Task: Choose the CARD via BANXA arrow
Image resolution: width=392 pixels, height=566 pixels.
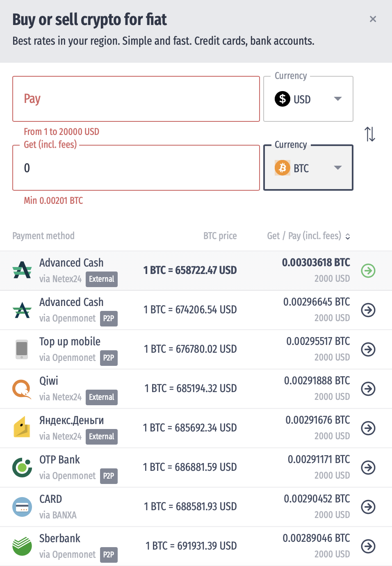Action: pos(368,507)
